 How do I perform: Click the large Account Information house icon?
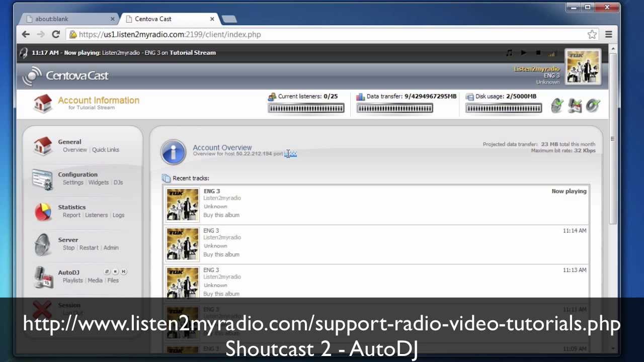[x=43, y=104]
